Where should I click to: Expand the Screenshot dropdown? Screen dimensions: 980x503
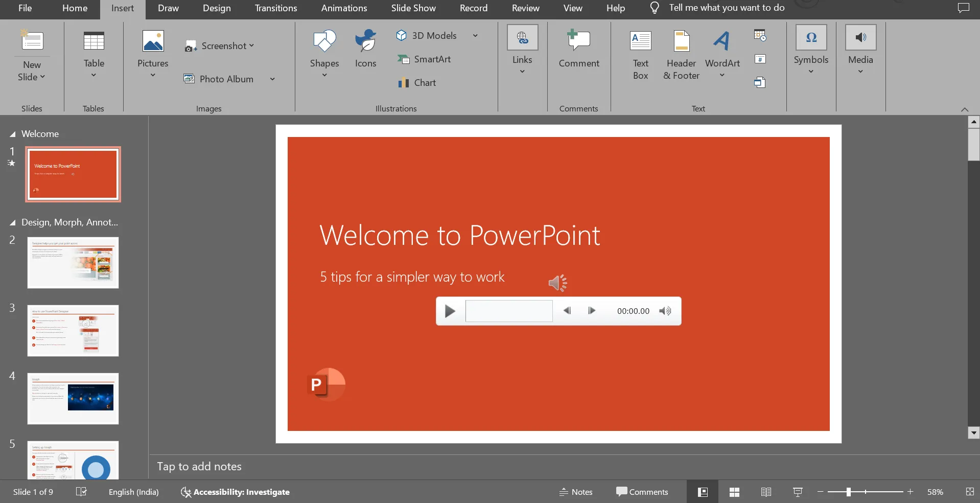tap(251, 45)
